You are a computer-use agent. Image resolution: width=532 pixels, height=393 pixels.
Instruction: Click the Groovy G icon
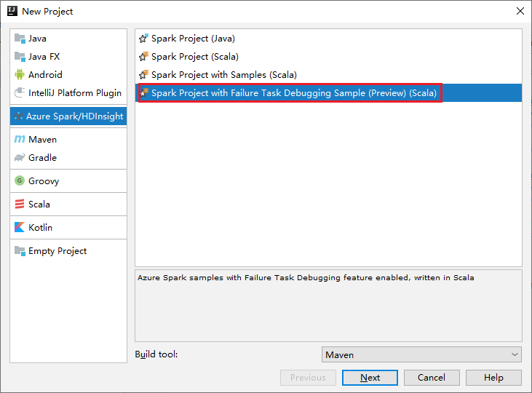(x=20, y=180)
